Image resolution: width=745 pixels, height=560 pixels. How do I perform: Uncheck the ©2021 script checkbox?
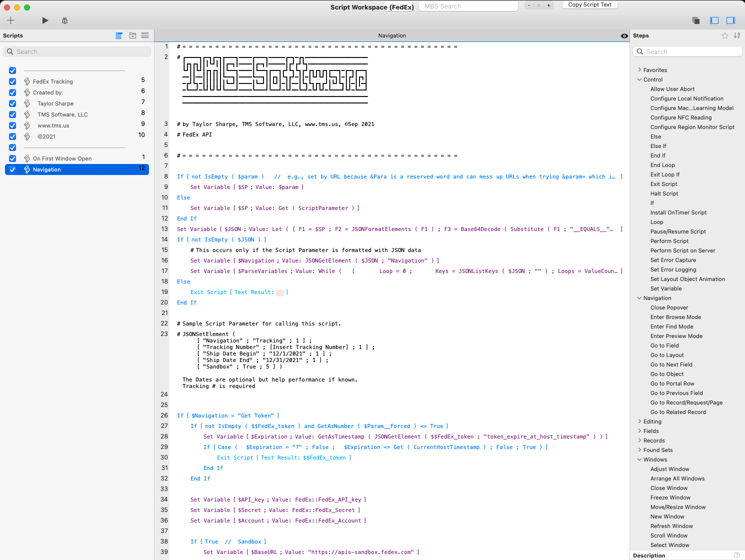pyautogui.click(x=12, y=136)
